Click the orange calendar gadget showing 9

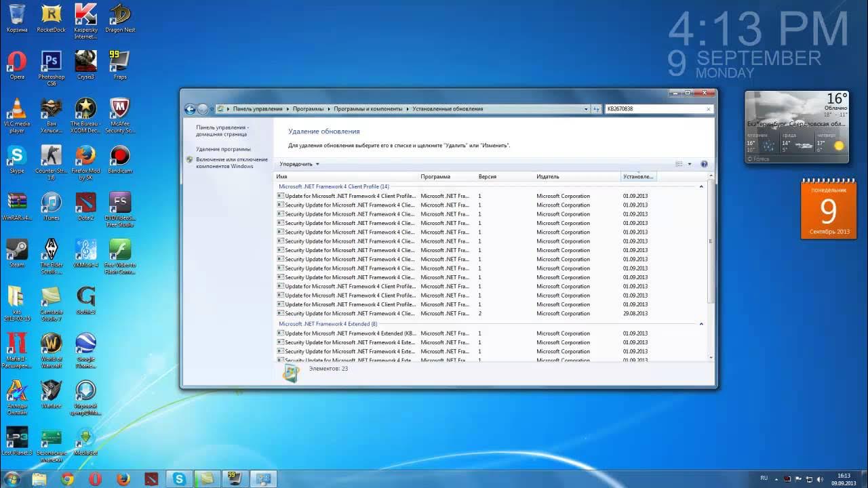[829, 209]
